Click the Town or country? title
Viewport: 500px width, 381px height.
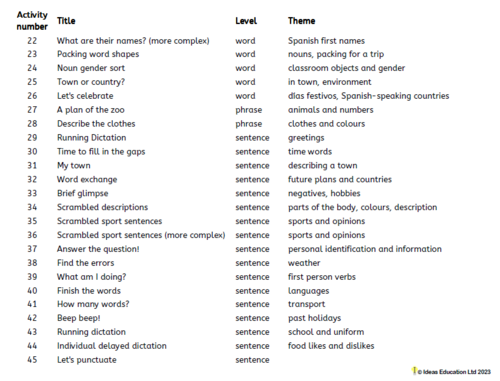(x=91, y=82)
